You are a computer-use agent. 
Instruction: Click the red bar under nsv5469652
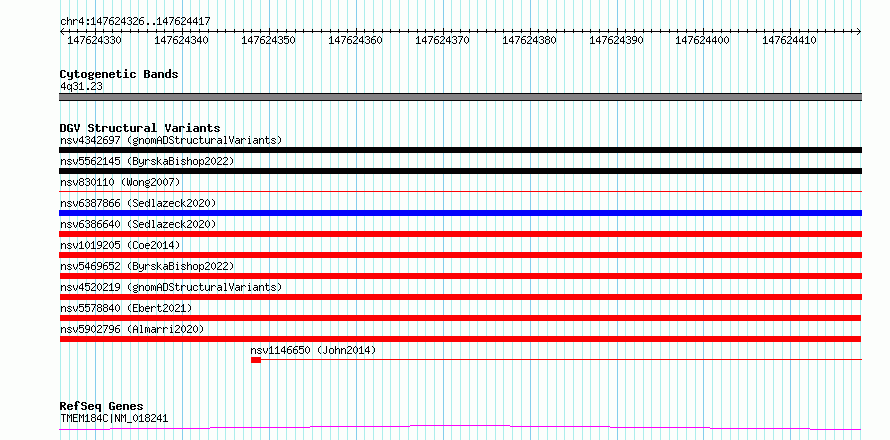pos(460,276)
